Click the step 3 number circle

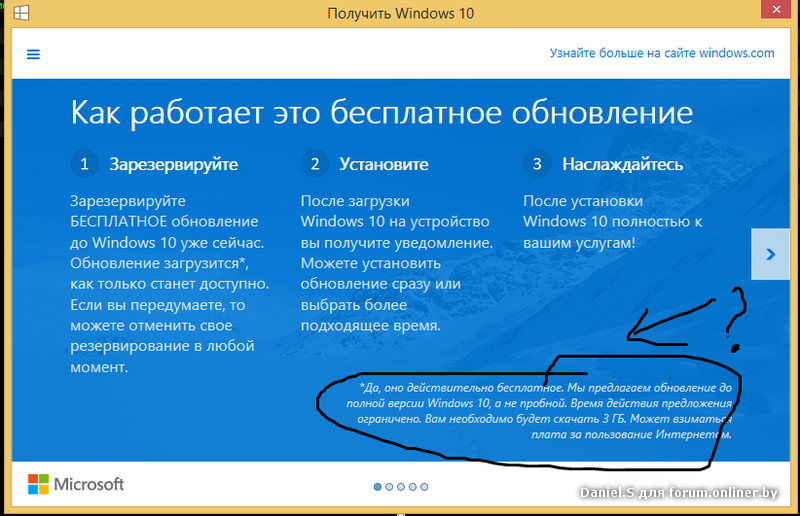537,164
